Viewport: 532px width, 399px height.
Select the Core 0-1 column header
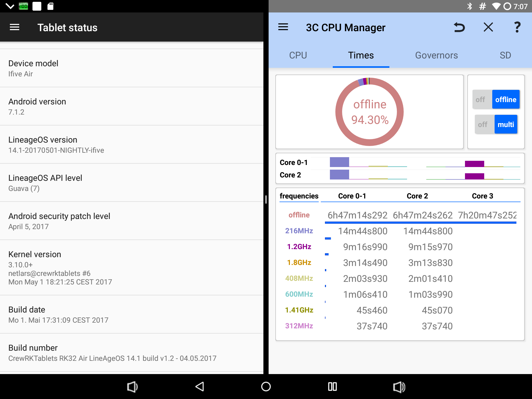click(x=352, y=196)
